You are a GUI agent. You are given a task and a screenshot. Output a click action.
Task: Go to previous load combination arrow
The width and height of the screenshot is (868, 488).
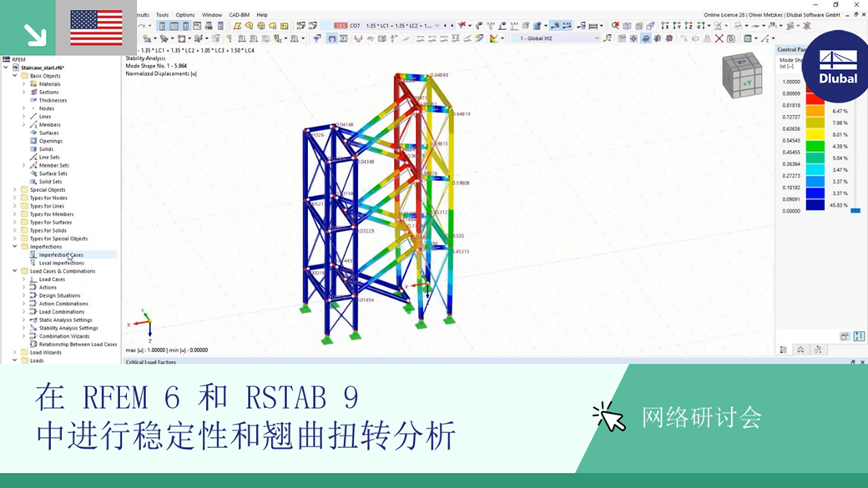(445, 26)
